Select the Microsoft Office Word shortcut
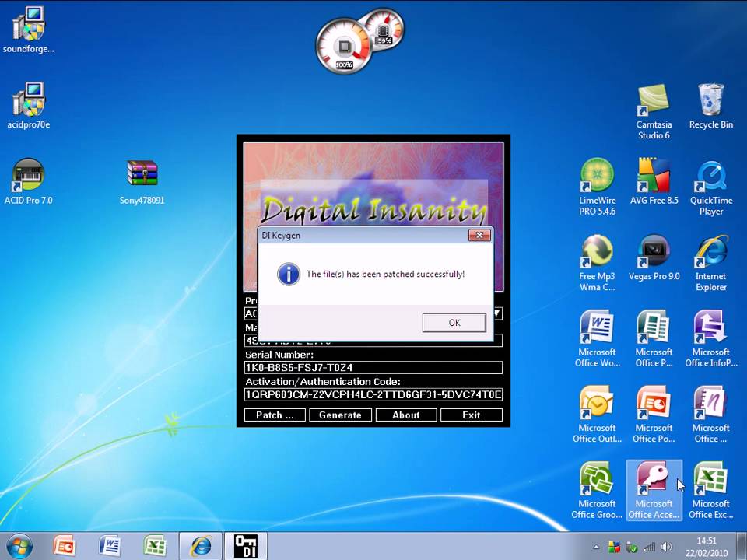 [x=597, y=338]
